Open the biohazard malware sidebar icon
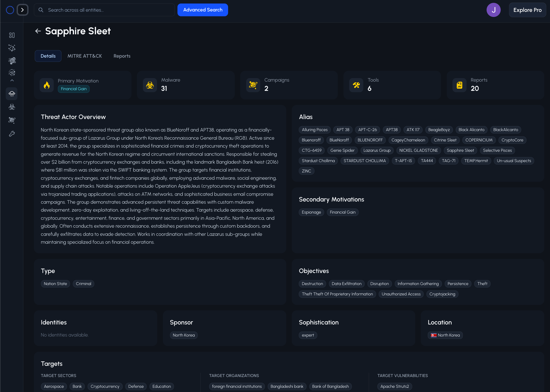Image resolution: width=550 pixels, height=392 pixels. pos(12,107)
